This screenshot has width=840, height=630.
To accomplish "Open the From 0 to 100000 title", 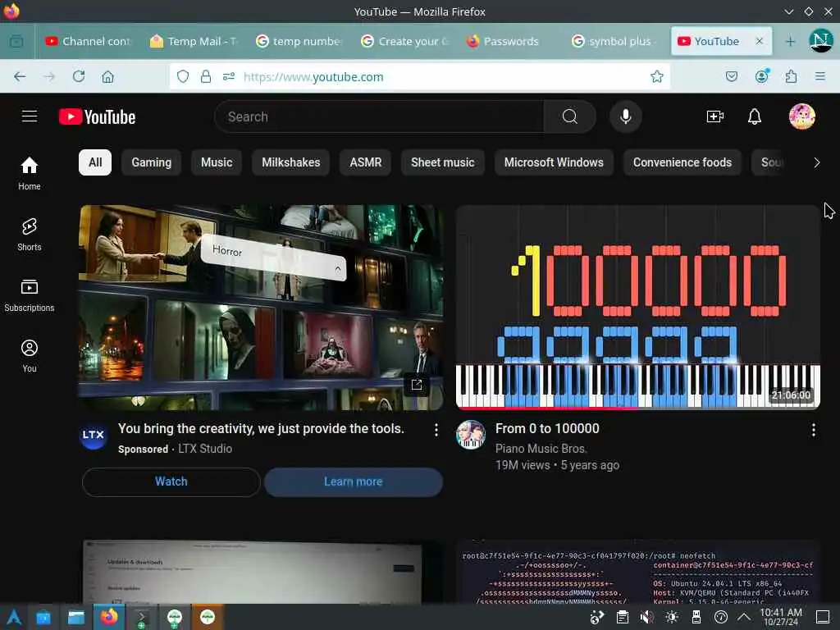I will pos(547,428).
